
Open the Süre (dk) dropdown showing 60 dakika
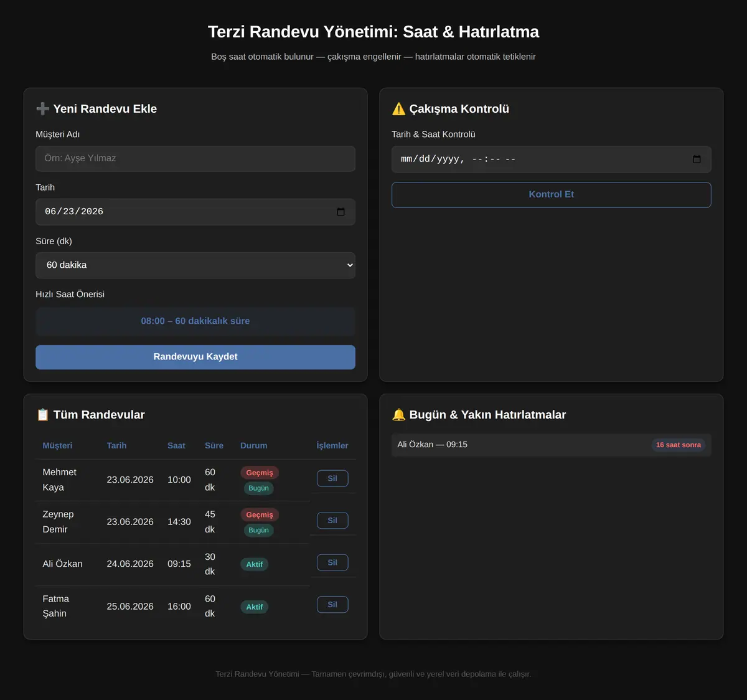click(195, 265)
